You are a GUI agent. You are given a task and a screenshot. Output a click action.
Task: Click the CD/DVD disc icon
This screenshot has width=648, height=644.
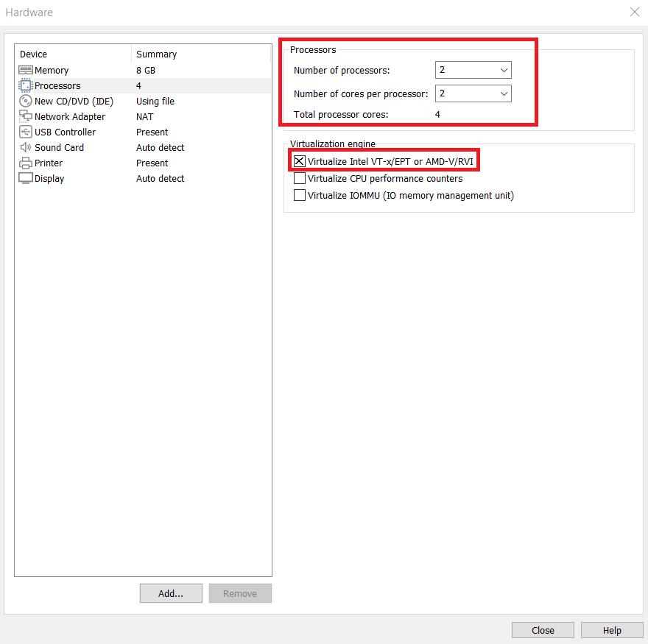pos(26,101)
